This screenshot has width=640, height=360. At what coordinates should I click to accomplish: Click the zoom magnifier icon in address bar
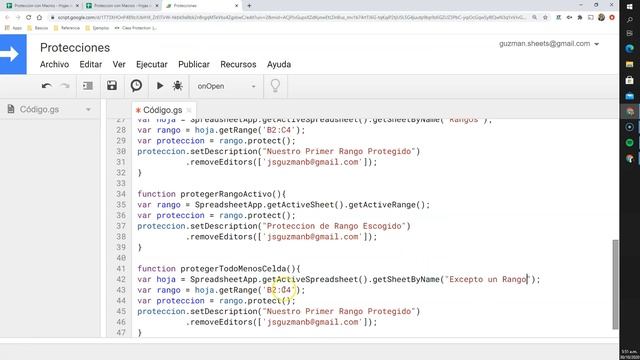click(534, 17)
